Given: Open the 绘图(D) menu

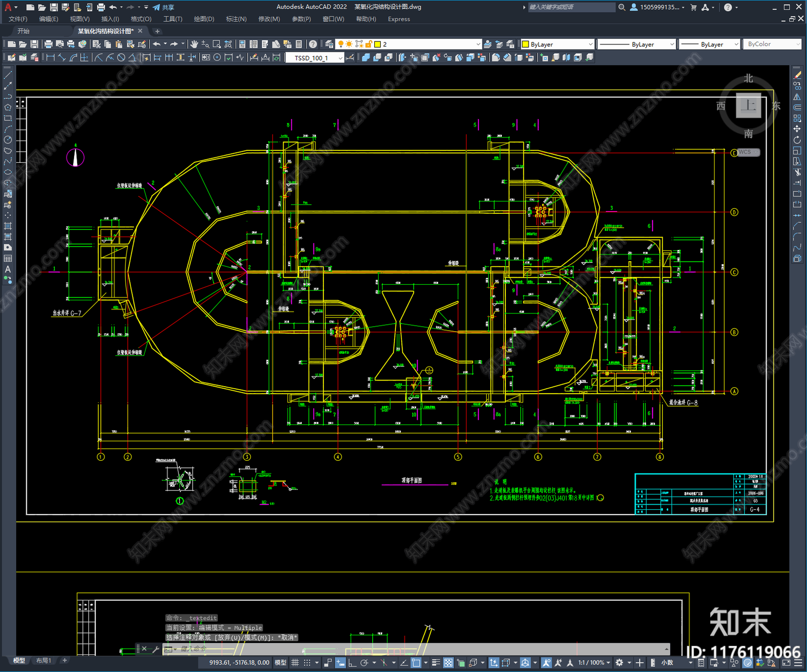Looking at the screenshot, I should click(x=204, y=19).
